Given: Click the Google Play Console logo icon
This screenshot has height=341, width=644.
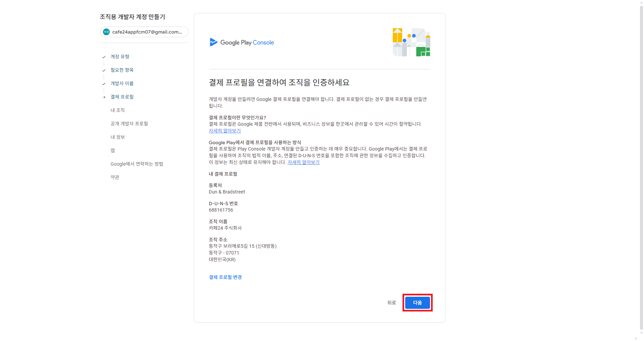Looking at the screenshot, I should point(213,42).
